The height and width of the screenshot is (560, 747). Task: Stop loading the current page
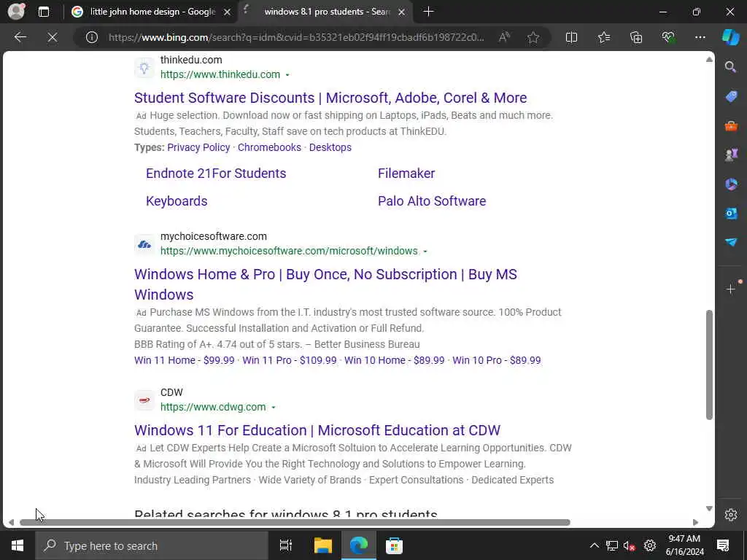click(53, 37)
